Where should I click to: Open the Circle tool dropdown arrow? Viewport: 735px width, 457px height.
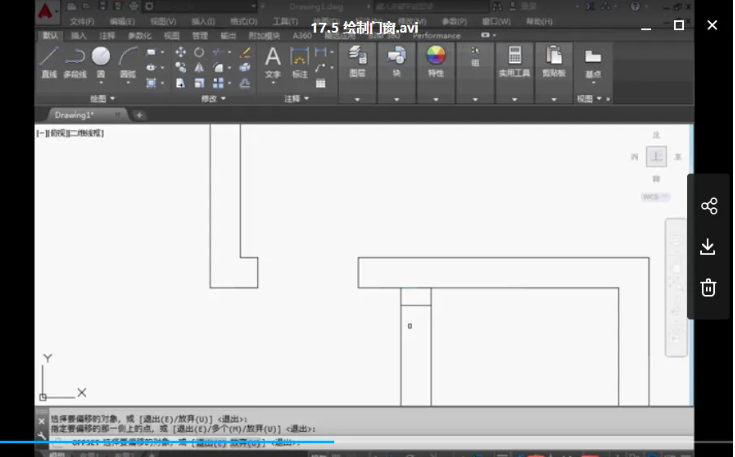tap(101, 83)
